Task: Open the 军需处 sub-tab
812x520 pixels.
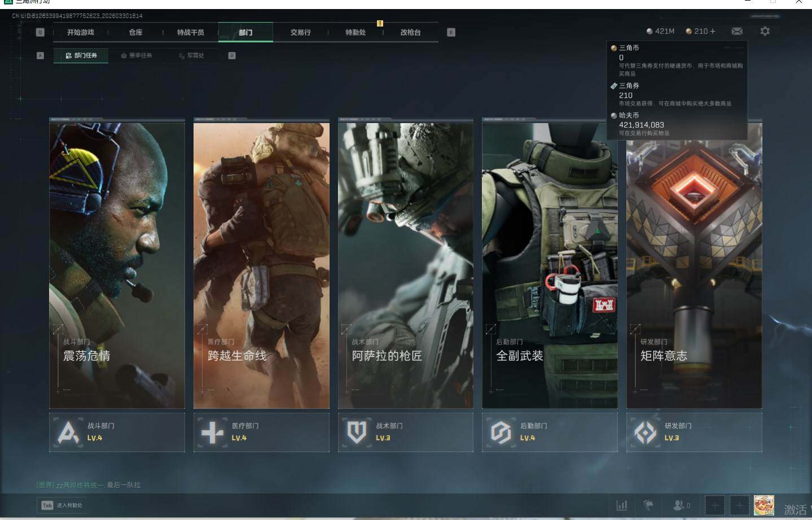Action: (191, 55)
